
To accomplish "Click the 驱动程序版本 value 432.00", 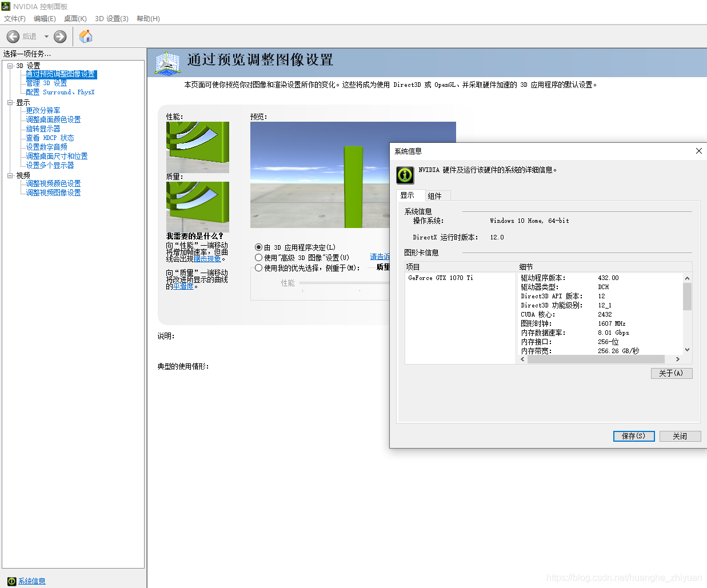I will [x=609, y=278].
